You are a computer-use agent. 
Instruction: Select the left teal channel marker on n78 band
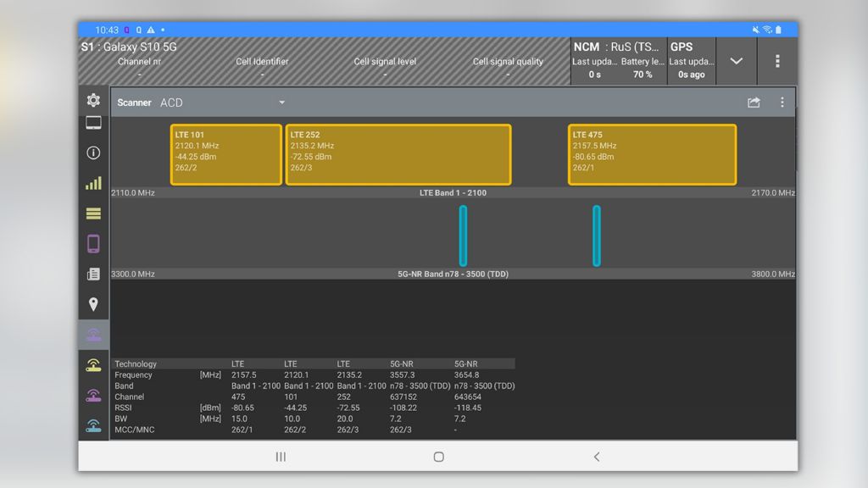coord(463,235)
